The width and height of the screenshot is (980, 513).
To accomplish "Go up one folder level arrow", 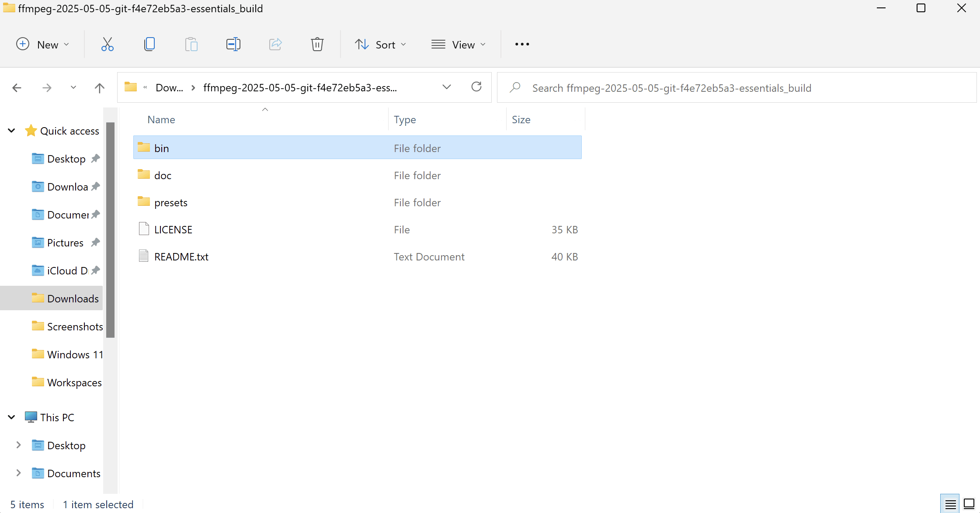I will 100,88.
